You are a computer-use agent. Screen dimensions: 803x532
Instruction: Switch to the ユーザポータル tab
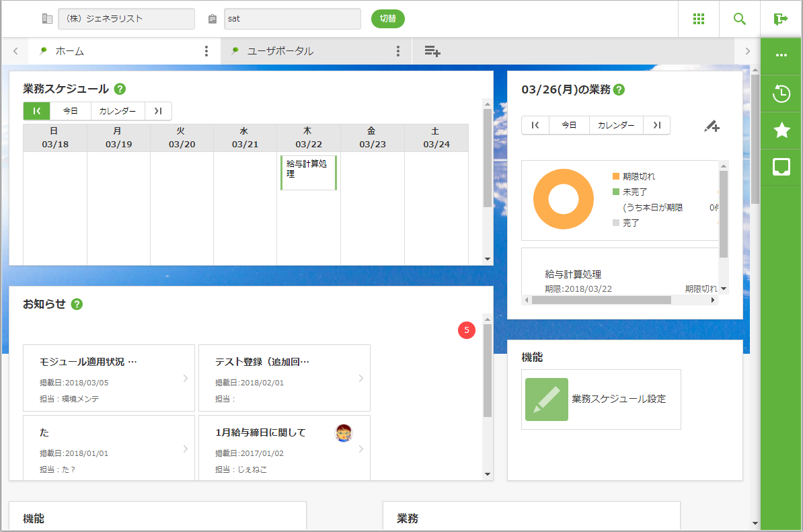point(280,51)
